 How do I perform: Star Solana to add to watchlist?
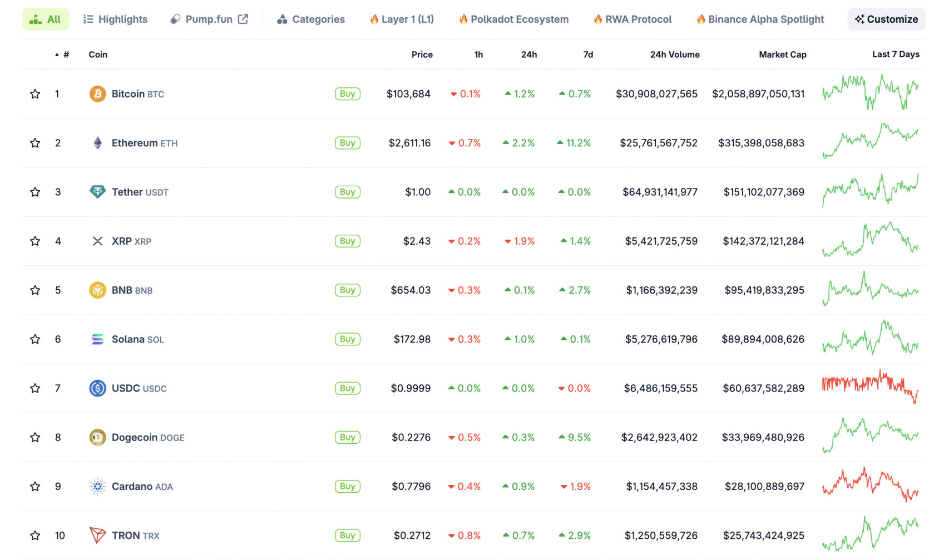click(x=35, y=339)
